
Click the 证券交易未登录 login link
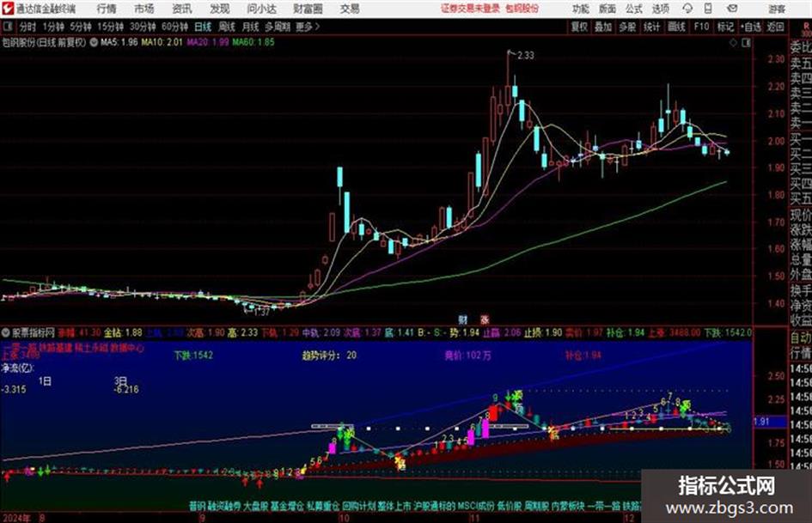pos(470,9)
